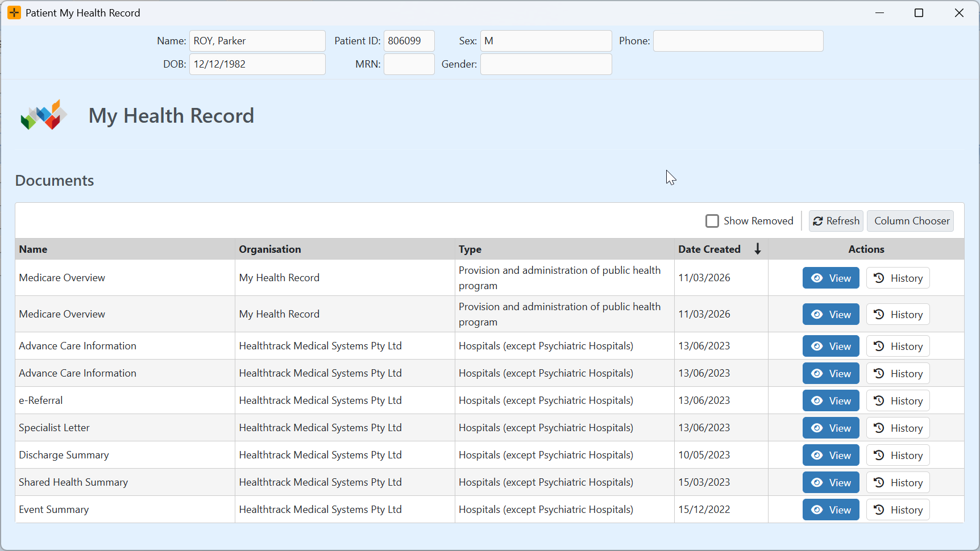Sort by the Organisation column header
Viewport: 980px width, 551px height.
tap(345, 249)
